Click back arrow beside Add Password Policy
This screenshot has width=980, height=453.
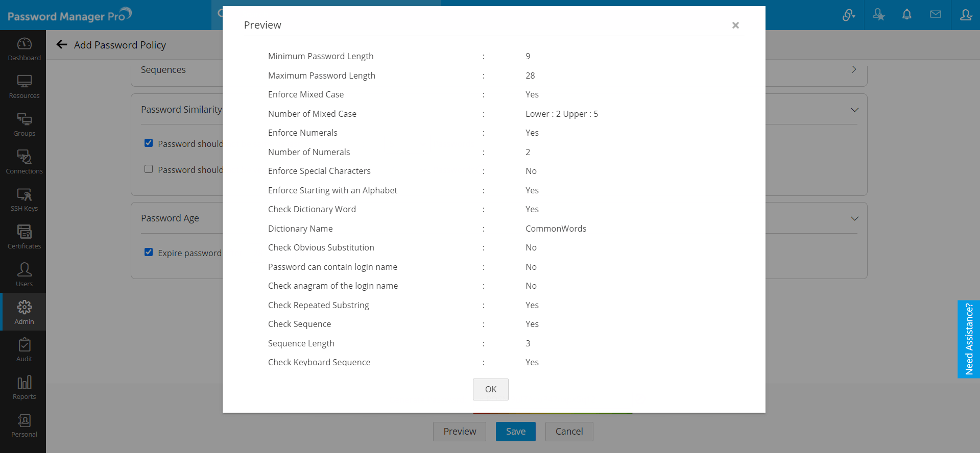62,45
